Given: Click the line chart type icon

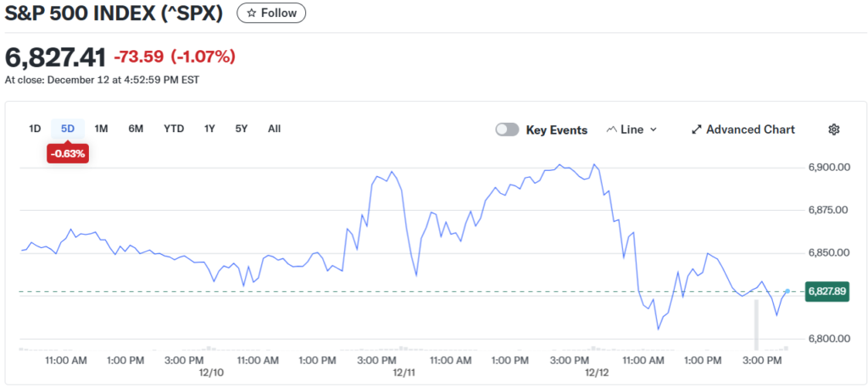Looking at the screenshot, I should tap(612, 130).
